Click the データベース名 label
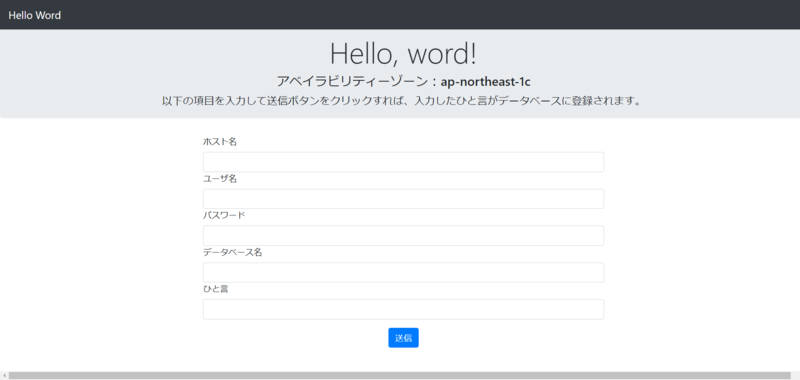Viewport: 800px width, 380px height. (x=233, y=252)
